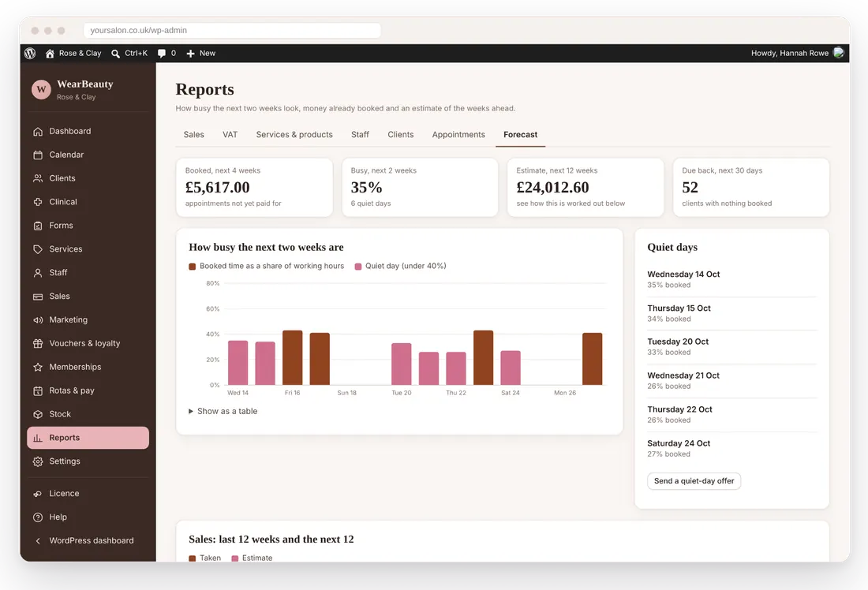The width and height of the screenshot is (868, 590).
Task: Open Hannah Rowe avatar in admin bar
Action: (839, 53)
